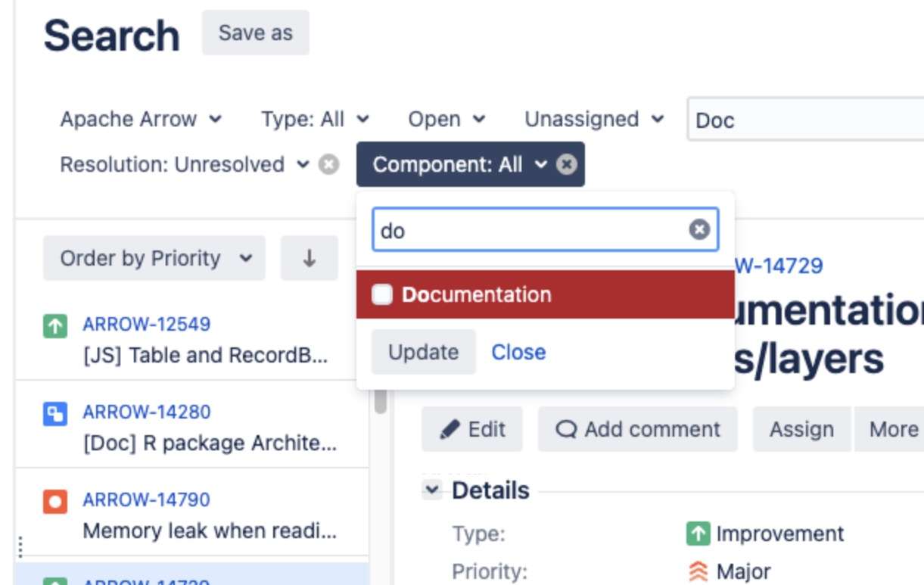The height and width of the screenshot is (585, 924).
Task: Remove the Resolution filter with its x icon
Action: pos(328,165)
